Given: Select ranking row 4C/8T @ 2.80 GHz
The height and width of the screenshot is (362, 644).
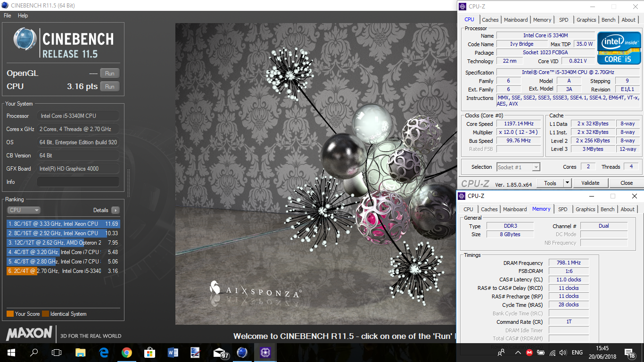Looking at the screenshot, I should coord(63,262).
